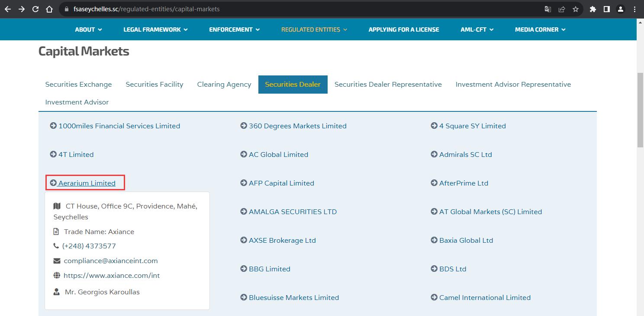Open the Investment Advisor tab
This screenshot has height=316, width=644.
click(x=77, y=102)
